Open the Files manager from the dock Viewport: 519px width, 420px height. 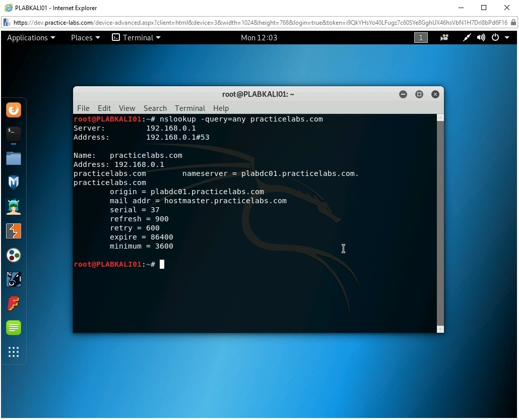pyautogui.click(x=14, y=158)
